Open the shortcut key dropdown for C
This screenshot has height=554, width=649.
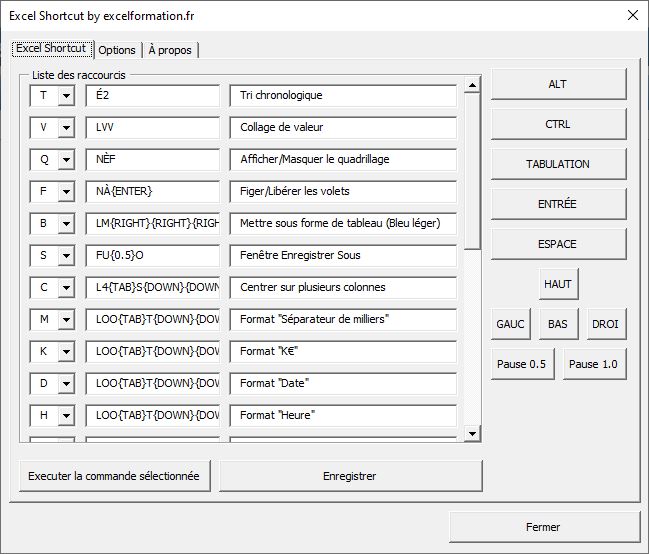66,287
